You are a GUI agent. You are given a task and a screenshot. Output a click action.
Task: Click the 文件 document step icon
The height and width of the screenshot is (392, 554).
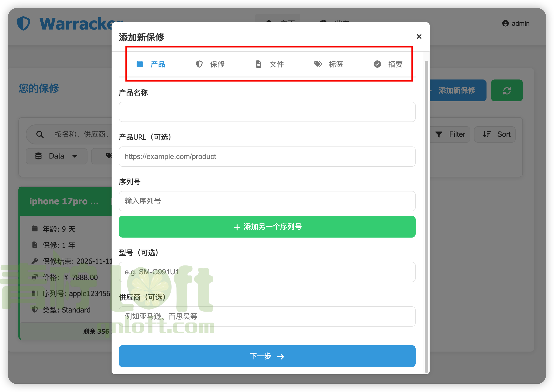258,64
